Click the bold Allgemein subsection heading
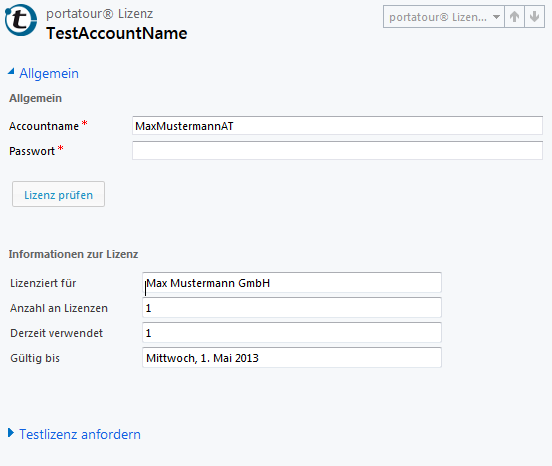 coord(36,98)
